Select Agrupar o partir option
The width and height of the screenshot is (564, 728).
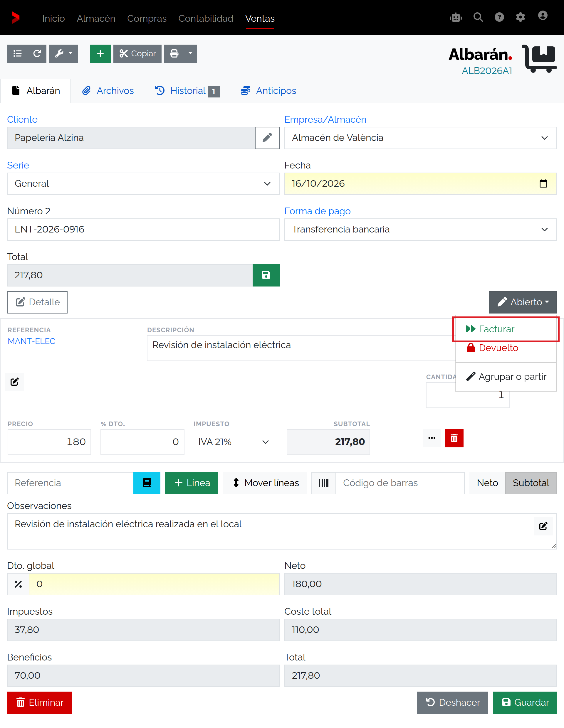(505, 377)
